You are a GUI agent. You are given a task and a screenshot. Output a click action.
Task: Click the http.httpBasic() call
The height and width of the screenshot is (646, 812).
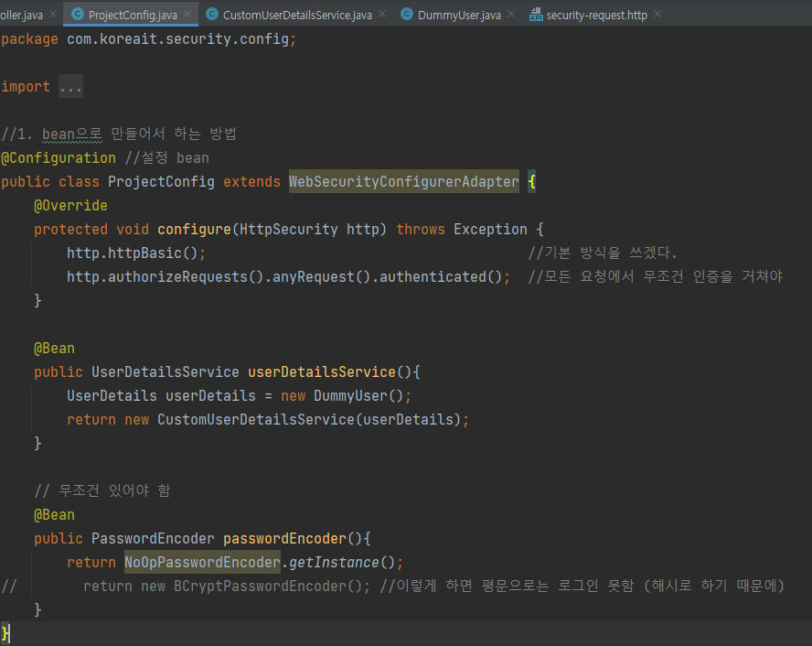(x=133, y=253)
